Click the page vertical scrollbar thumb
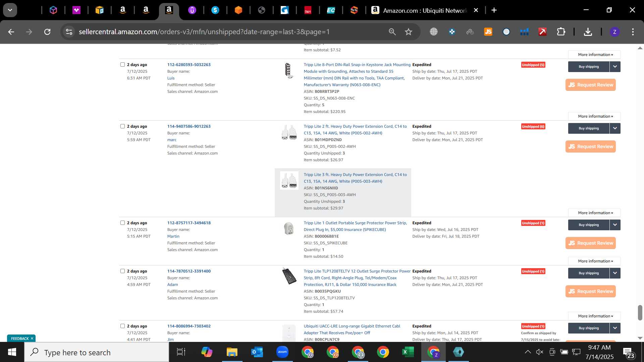 pos(640,312)
